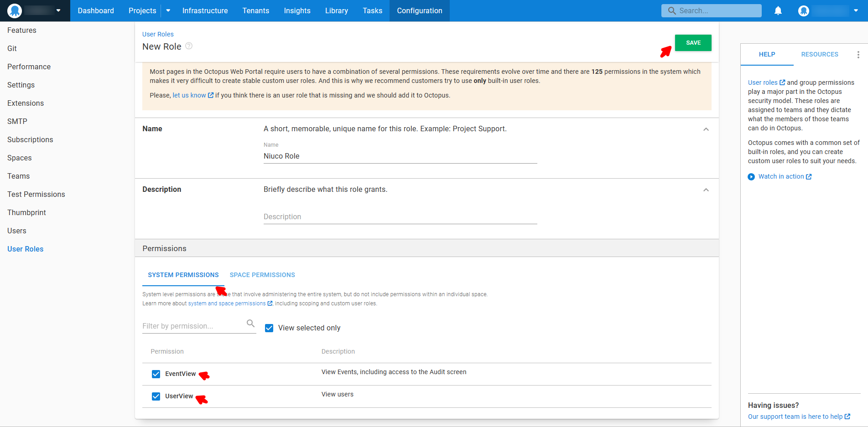Viewport: 868px width, 427px height.
Task: Uncheck View selected only
Action: [269, 328]
